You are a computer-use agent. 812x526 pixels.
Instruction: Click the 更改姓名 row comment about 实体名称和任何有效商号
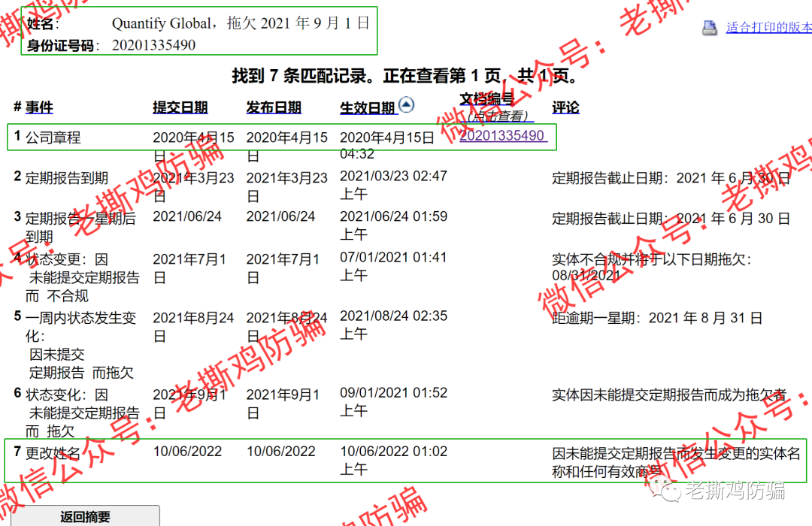click(677, 462)
